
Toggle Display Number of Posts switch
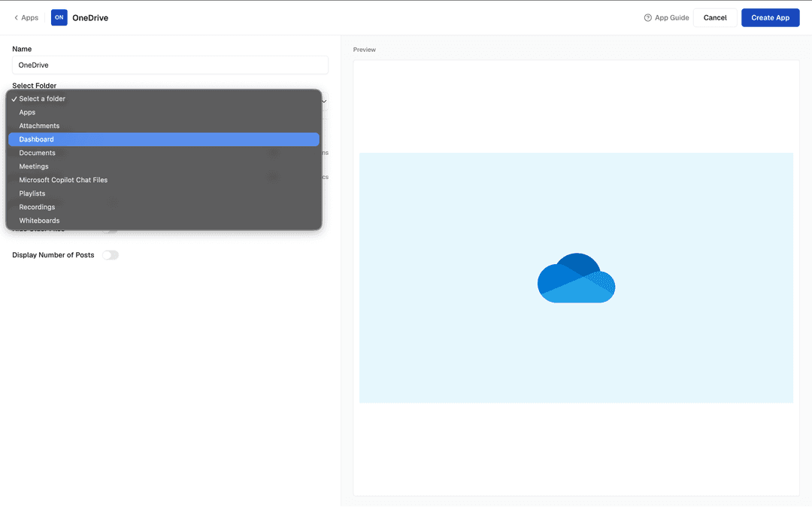(111, 255)
